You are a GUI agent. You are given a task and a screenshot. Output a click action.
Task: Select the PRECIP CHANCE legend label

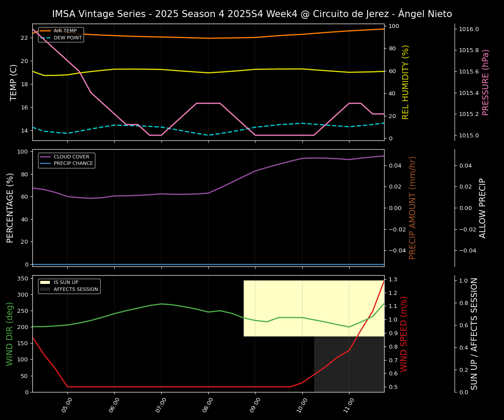click(73, 164)
